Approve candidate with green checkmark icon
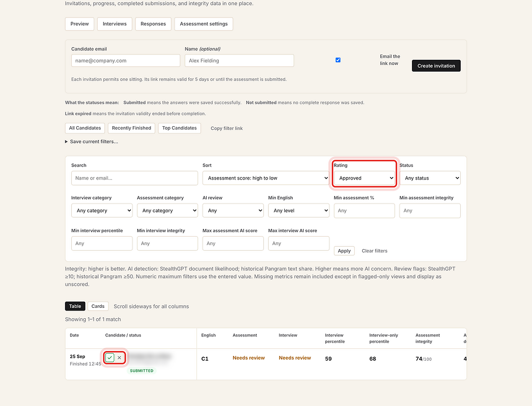Screen dimensions: 532x406 point(110,358)
